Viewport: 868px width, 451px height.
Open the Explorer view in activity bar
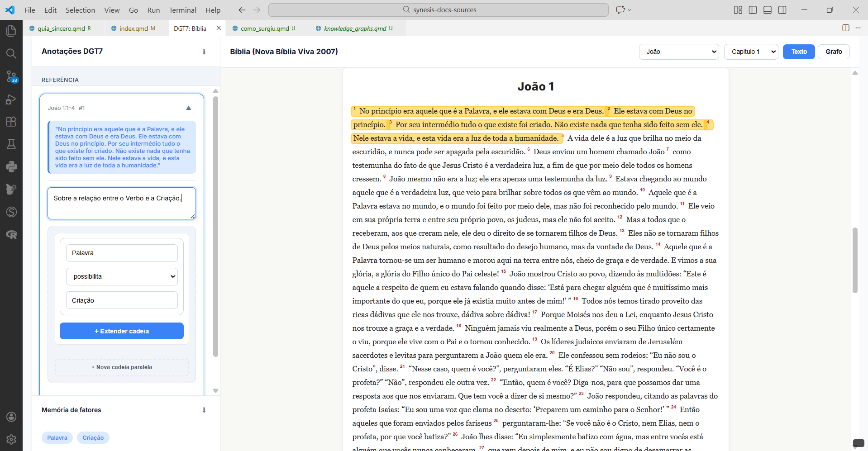point(11,31)
